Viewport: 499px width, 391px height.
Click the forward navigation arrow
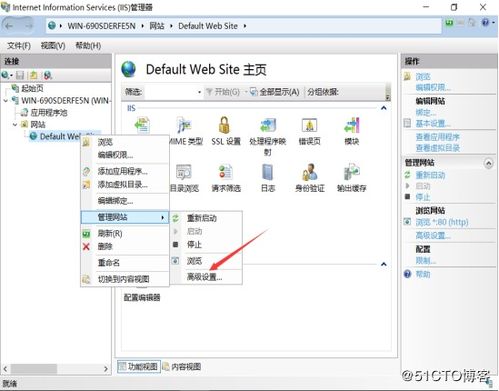(28, 26)
